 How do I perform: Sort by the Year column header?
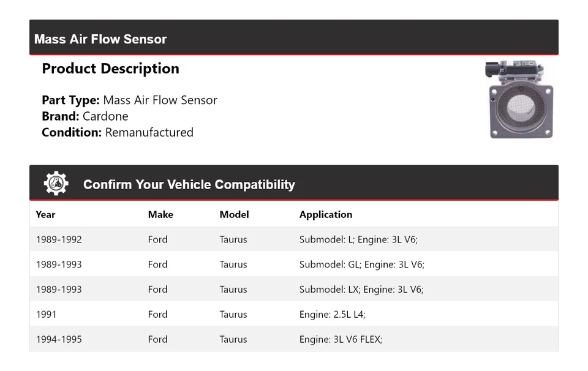45,214
